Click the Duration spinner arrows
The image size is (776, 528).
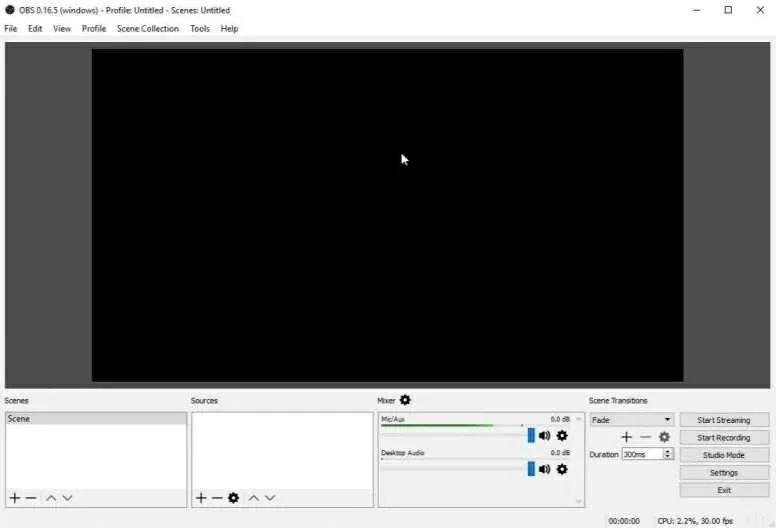668,454
